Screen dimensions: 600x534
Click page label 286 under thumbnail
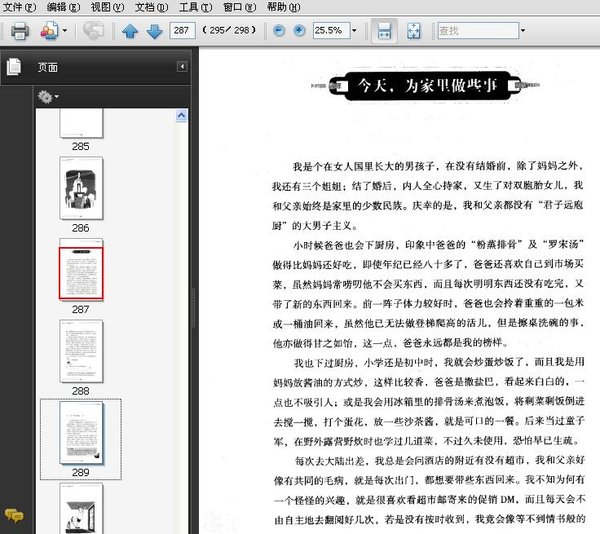pyautogui.click(x=81, y=228)
